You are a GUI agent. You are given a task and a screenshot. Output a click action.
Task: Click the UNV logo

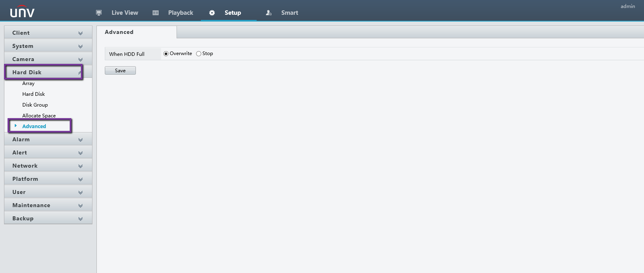pyautogui.click(x=22, y=12)
